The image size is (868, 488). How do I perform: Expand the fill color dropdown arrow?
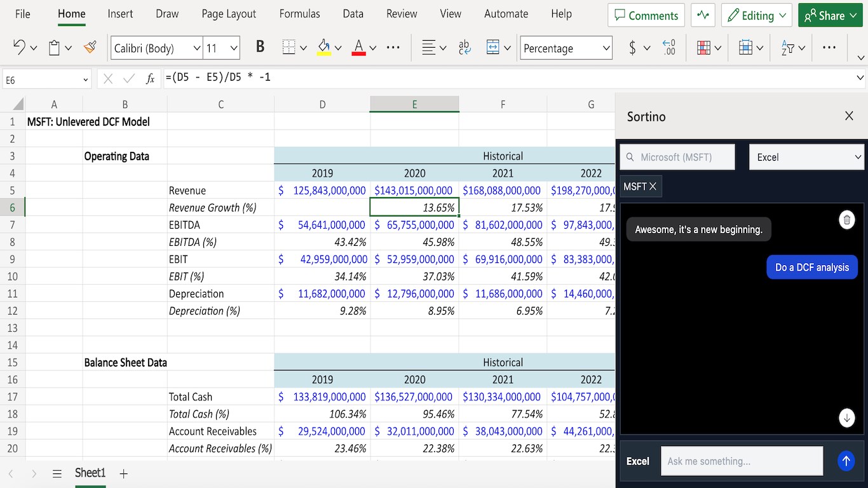[338, 48]
